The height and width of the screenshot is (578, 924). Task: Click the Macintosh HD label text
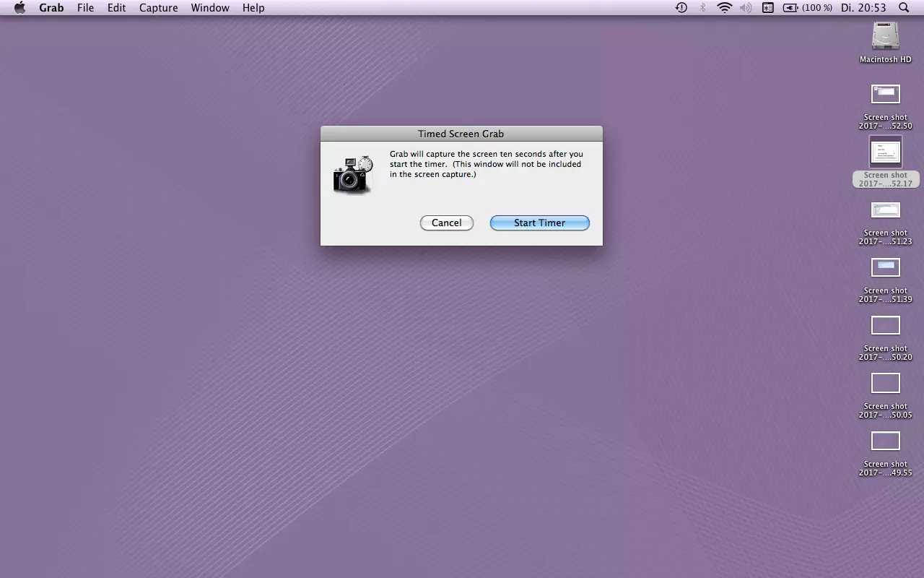pyautogui.click(x=886, y=60)
